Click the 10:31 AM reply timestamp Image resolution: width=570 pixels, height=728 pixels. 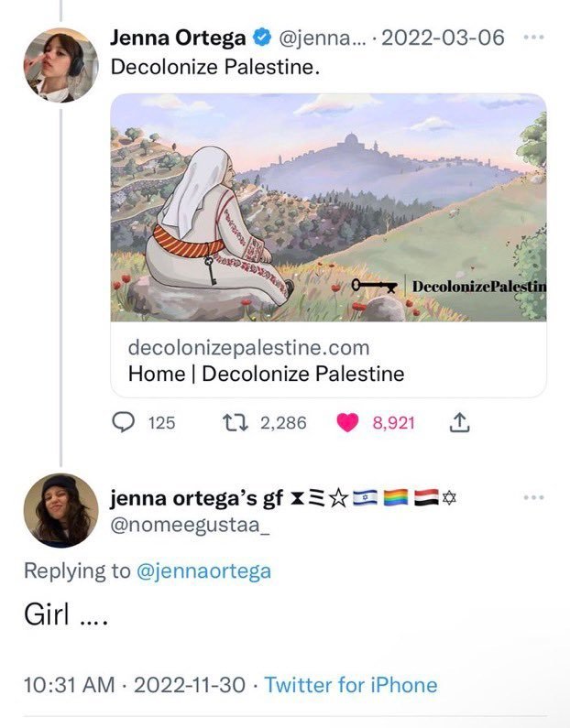tap(69, 685)
